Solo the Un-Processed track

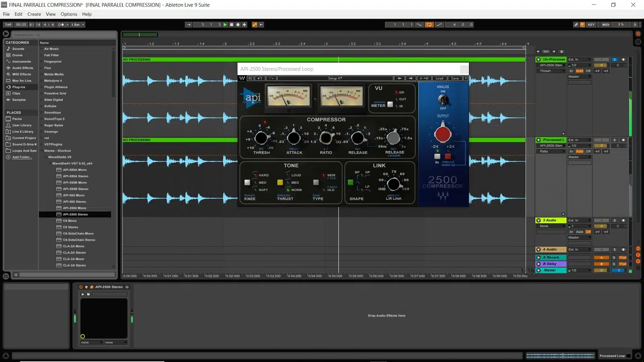(x=615, y=60)
